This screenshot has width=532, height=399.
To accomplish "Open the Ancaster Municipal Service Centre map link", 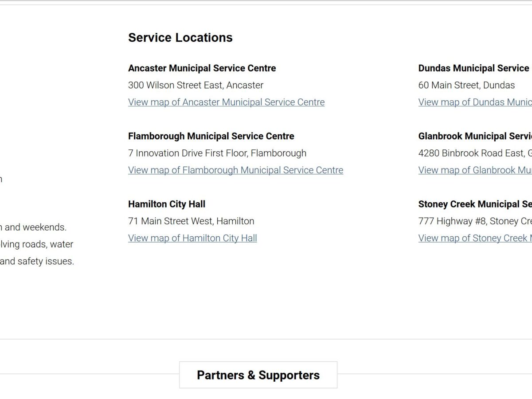I will [226, 102].
